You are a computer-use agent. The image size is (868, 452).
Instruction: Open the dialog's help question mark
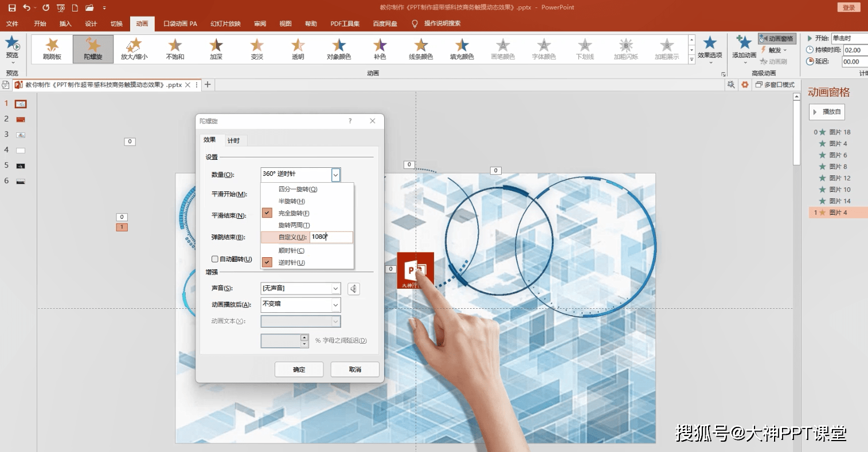point(350,121)
